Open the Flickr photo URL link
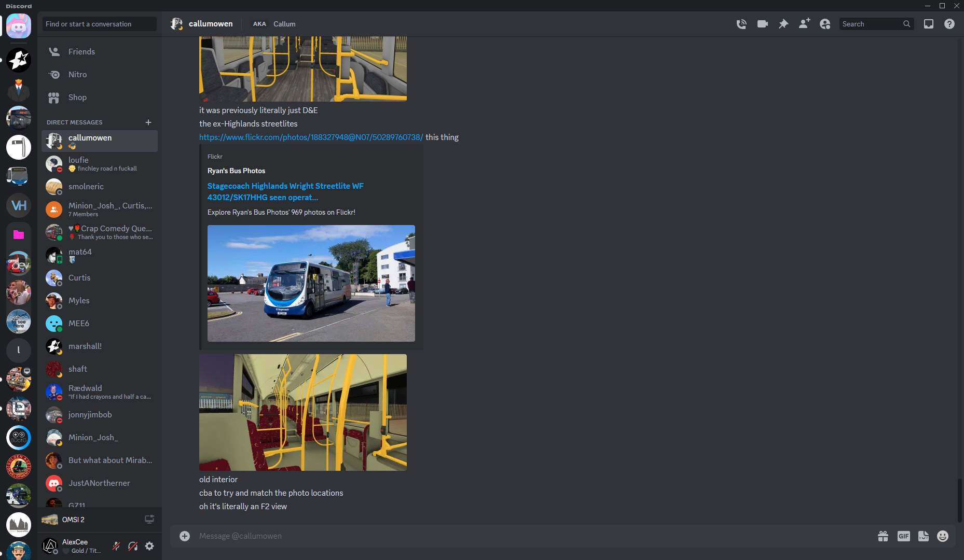 click(x=311, y=137)
